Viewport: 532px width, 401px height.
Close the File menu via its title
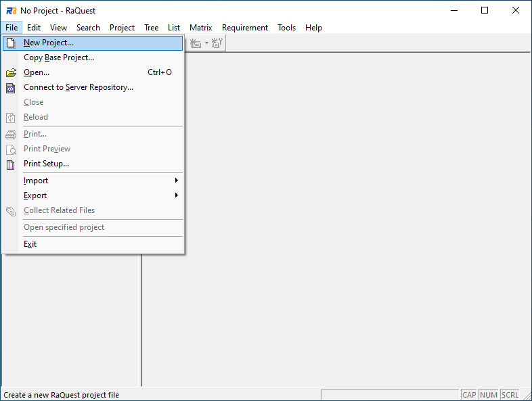click(12, 28)
